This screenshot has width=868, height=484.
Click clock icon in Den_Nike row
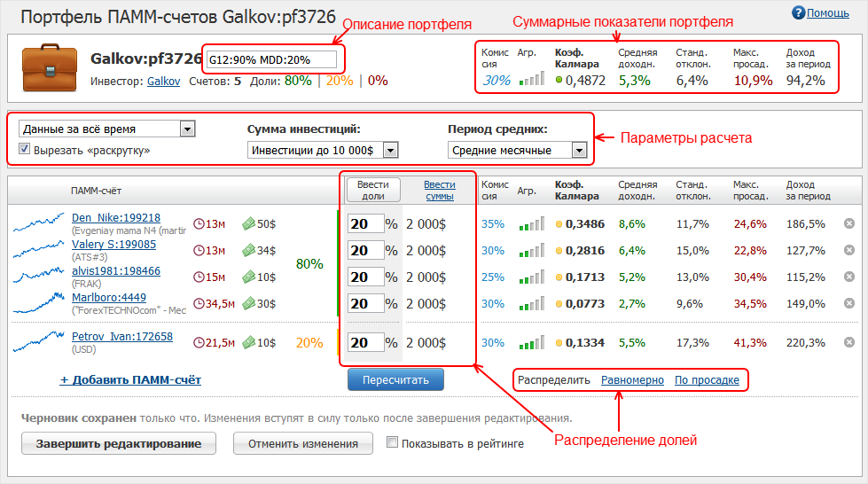199,223
